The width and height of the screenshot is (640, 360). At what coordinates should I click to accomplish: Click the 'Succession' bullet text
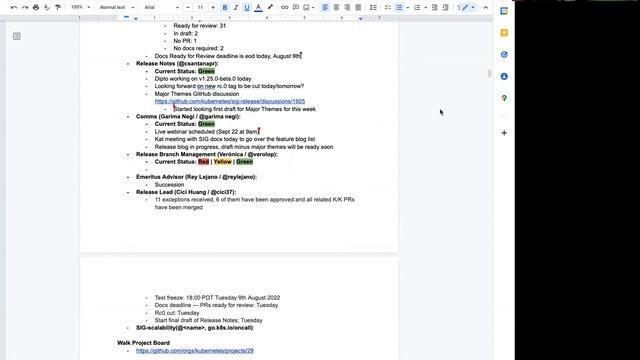(169, 184)
